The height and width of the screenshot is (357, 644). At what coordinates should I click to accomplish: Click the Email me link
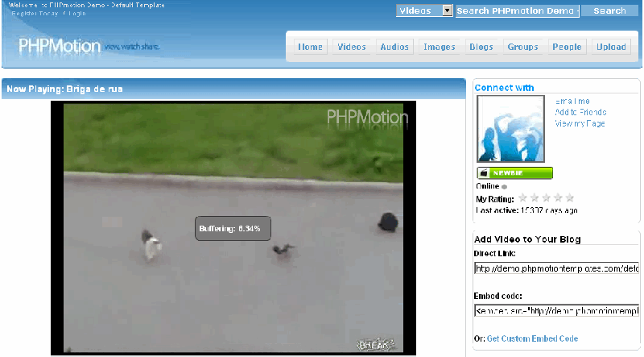point(572,102)
